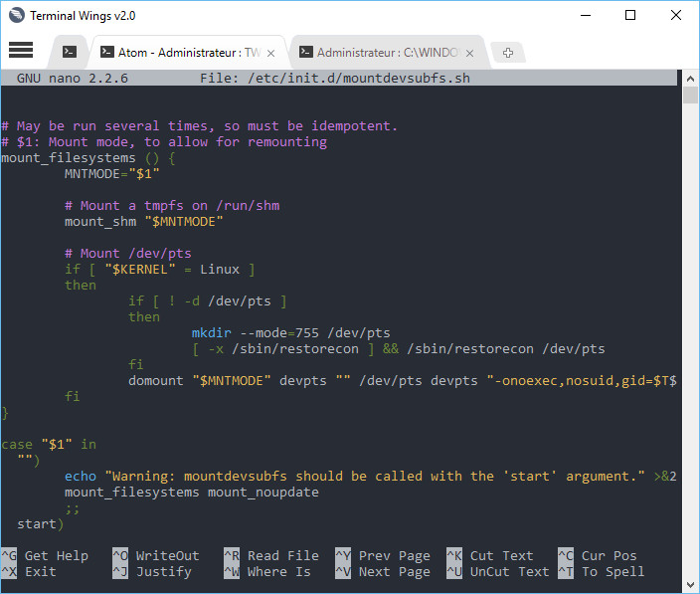Maximize the Terminal Wings window
Viewport: 700px width, 594px height.
point(630,15)
